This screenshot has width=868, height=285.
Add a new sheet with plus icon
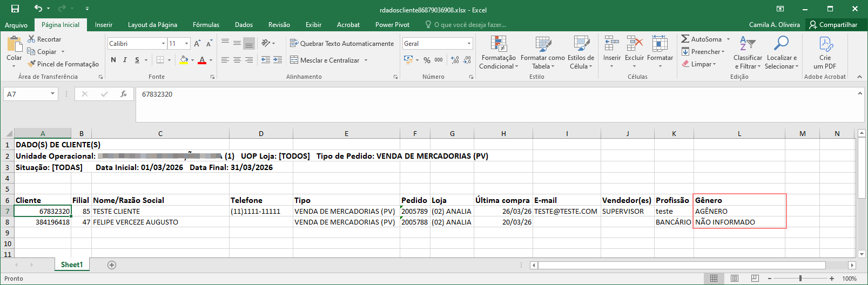click(x=112, y=265)
